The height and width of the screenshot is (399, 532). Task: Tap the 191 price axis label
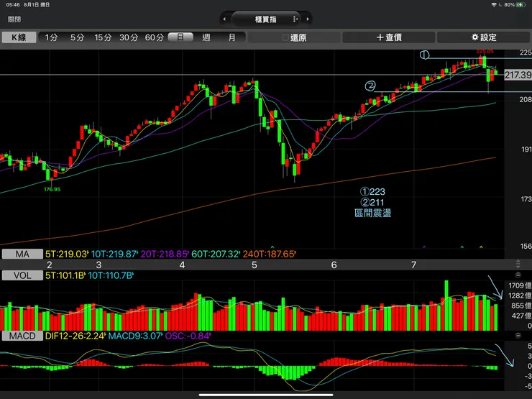click(526, 150)
